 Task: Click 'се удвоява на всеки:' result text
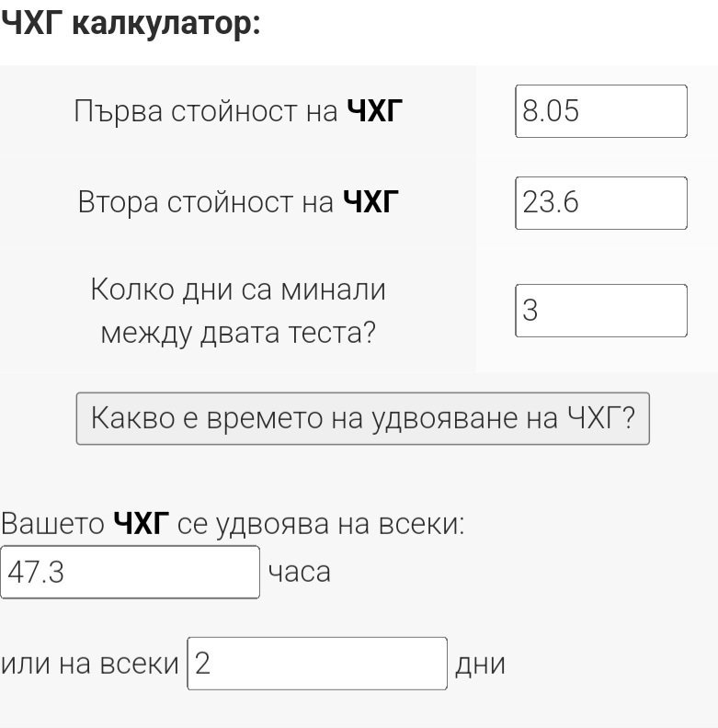point(321,525)
